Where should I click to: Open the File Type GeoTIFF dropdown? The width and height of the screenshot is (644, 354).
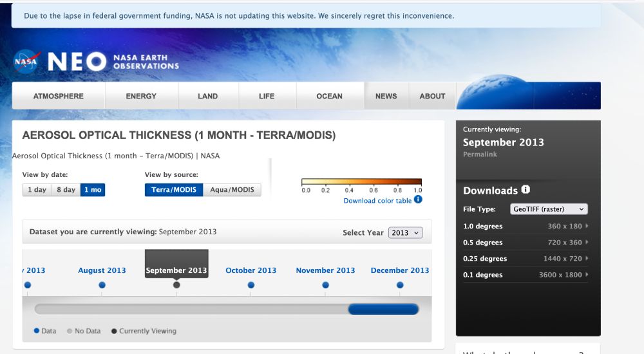549,209
